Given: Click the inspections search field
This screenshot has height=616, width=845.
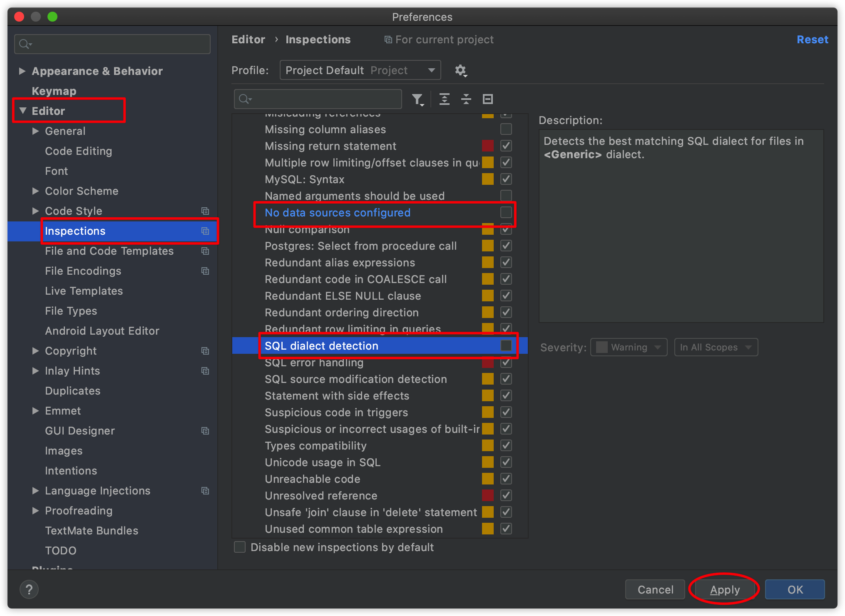Looking at the screenshot, I should coord(318,99).
